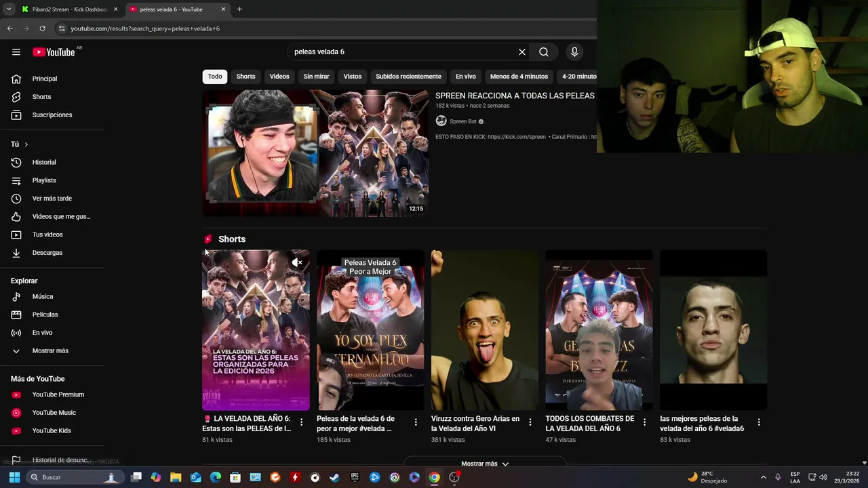
Task: Expand the Tú section chevron
Action: (26, 144)
